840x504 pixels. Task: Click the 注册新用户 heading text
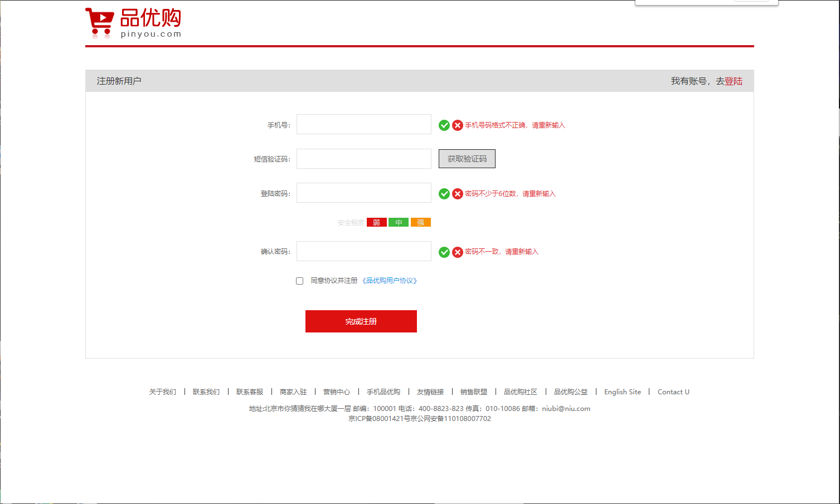(119, 81)
